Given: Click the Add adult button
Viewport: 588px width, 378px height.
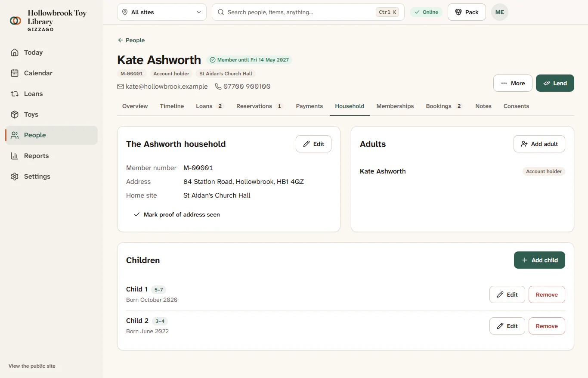Looking at the screenshot, I should (539, 144).
